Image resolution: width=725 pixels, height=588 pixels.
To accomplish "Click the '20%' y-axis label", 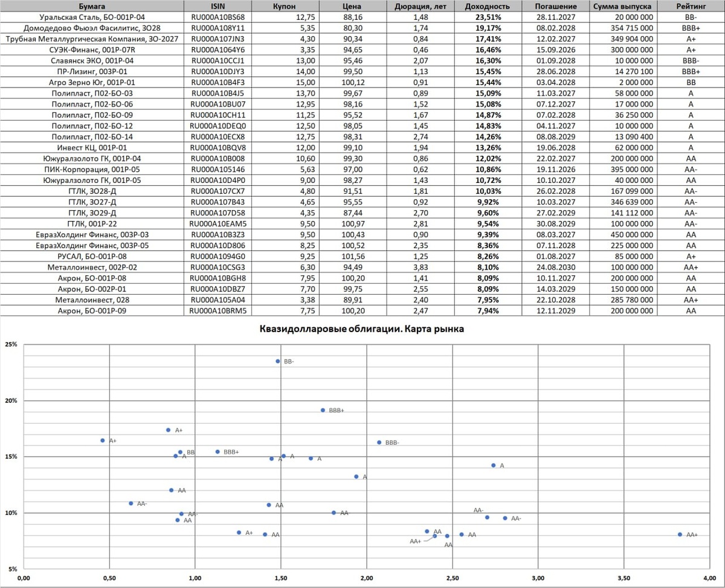I will coord(11,401).
